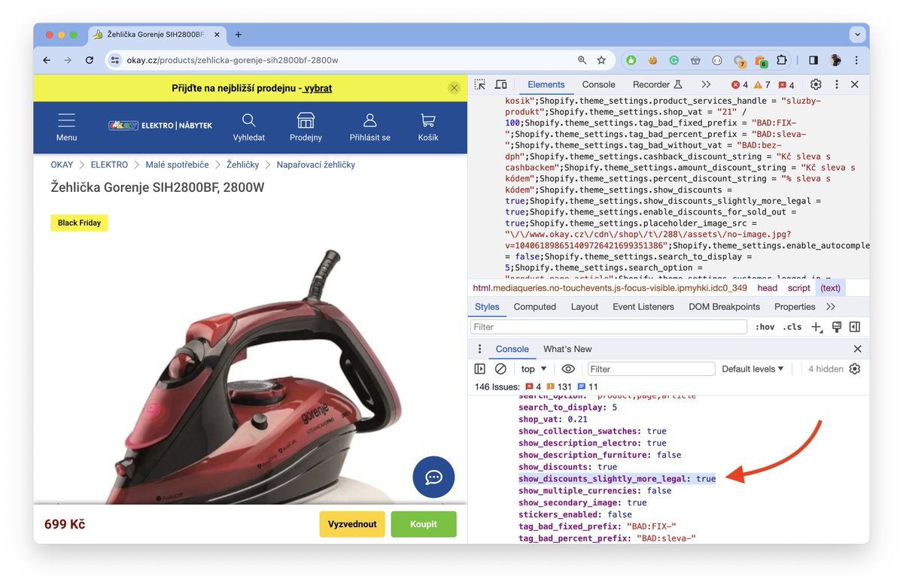Open the site Menu hamburger

[x=66, y=127]
